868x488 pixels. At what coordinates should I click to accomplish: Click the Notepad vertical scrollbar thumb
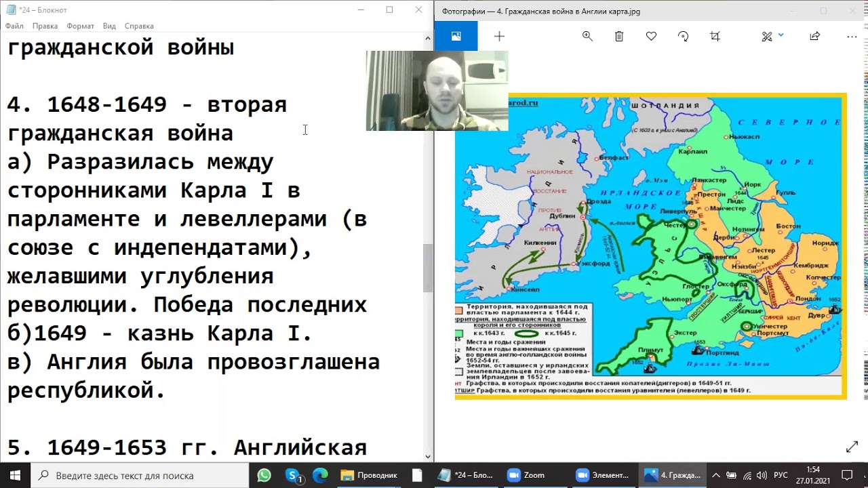428,268
